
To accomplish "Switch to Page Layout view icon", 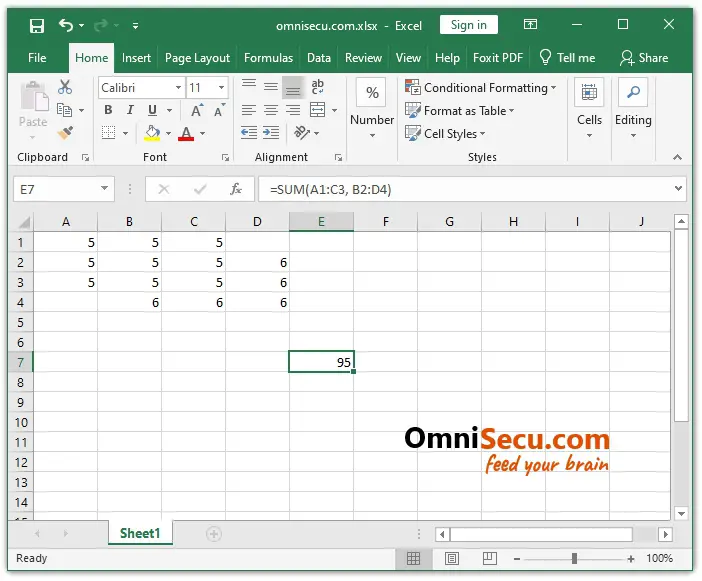I will coord(452,558).
